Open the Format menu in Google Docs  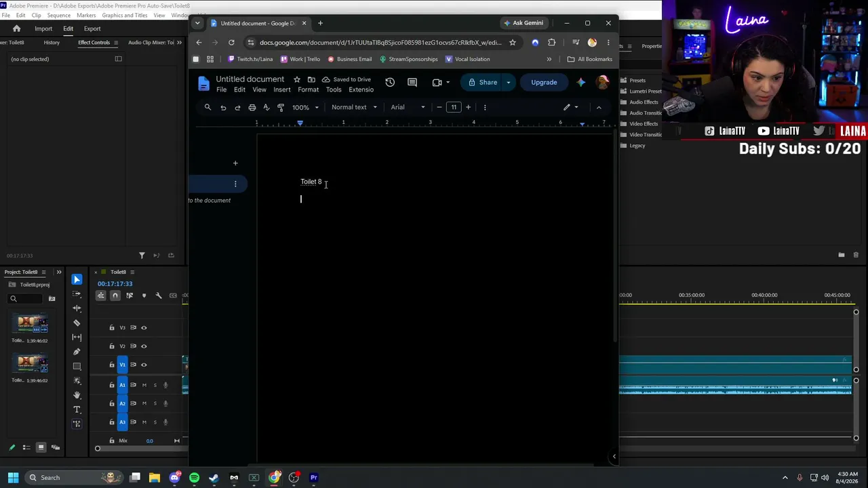tap(308, 89)
